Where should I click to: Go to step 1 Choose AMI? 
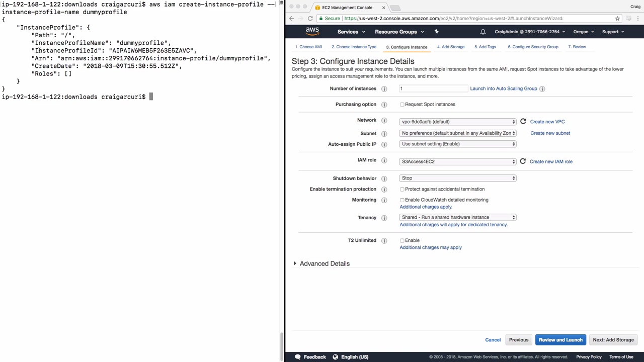308,47
